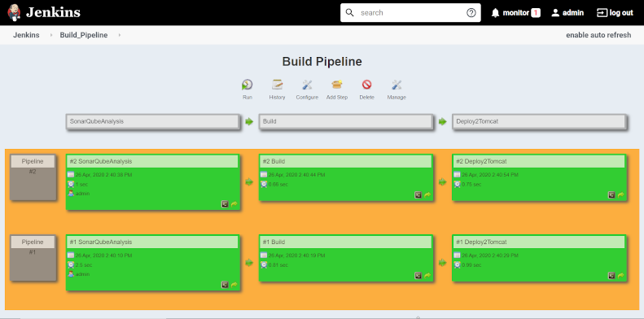Click the Configure tools icon
This screenshot has height=319, width=644.
click(x=307, y=85)
